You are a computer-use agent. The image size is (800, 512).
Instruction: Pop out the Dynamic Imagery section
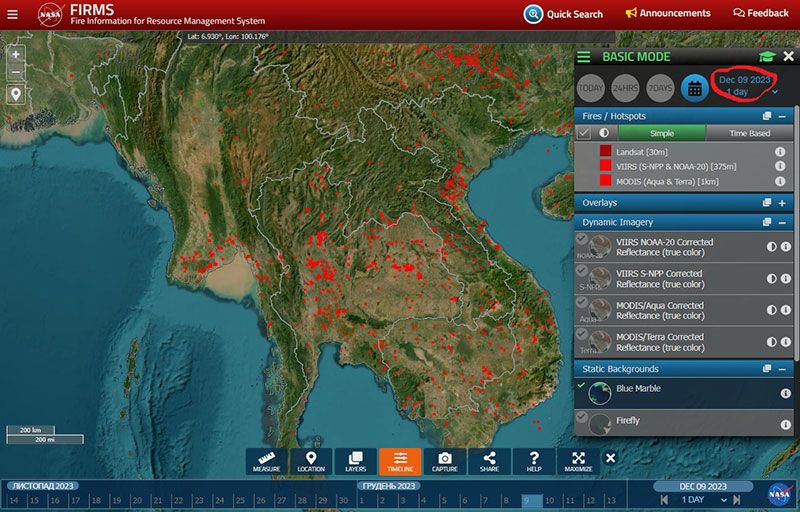coord(767,222)
